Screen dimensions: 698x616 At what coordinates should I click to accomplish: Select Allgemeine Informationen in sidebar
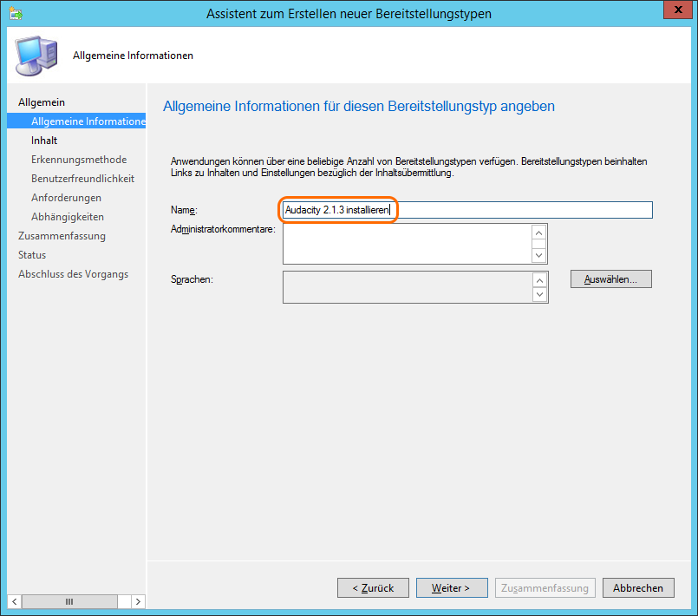click(x=88, y=121)
